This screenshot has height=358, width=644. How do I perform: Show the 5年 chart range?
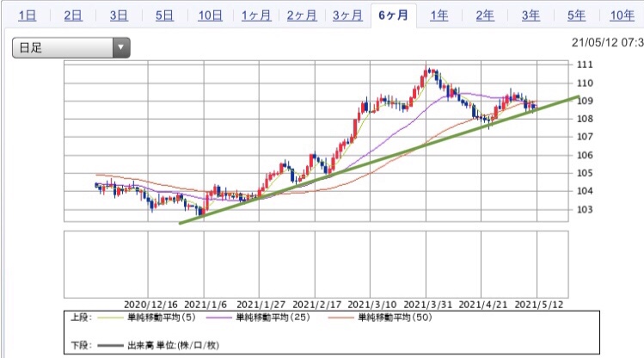point(575,15)
